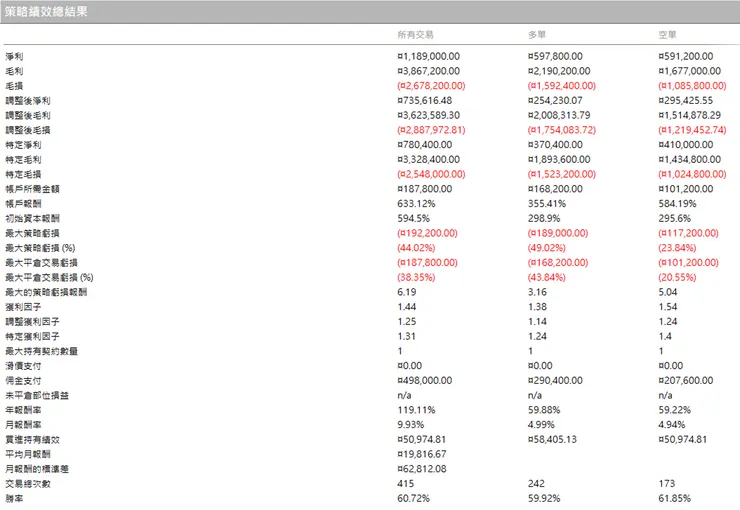
Task: Select short specific gross loss (¤1,024,800.00)
Action: point(692,174)
